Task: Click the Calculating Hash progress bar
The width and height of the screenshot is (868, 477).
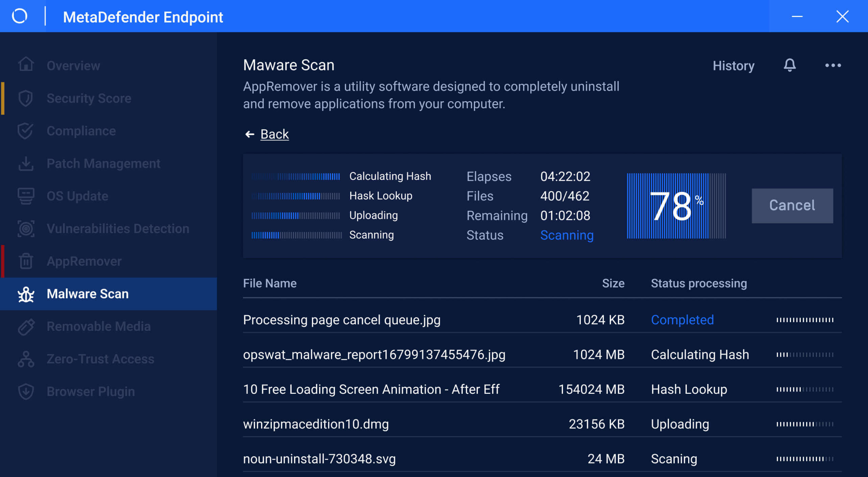Action: coord(295,176)
